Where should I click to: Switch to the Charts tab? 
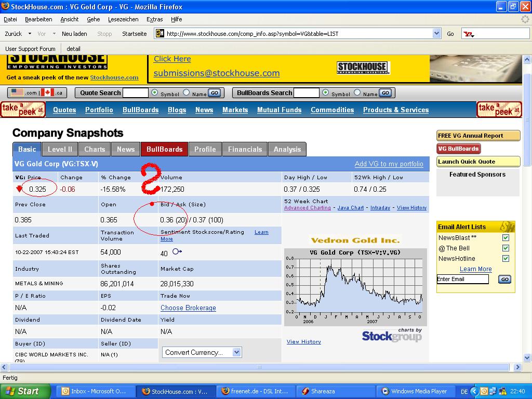click(x=95, y=149)
